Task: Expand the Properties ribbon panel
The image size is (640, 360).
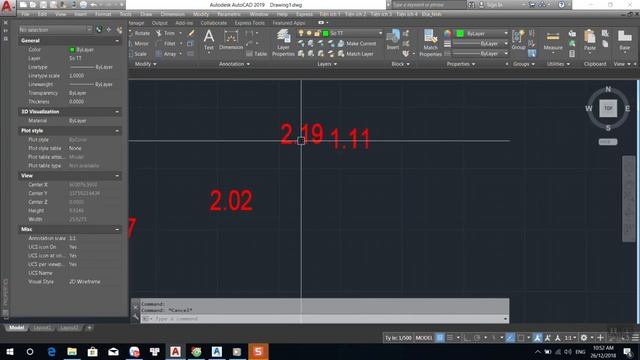Action: [x=461, y=64]
